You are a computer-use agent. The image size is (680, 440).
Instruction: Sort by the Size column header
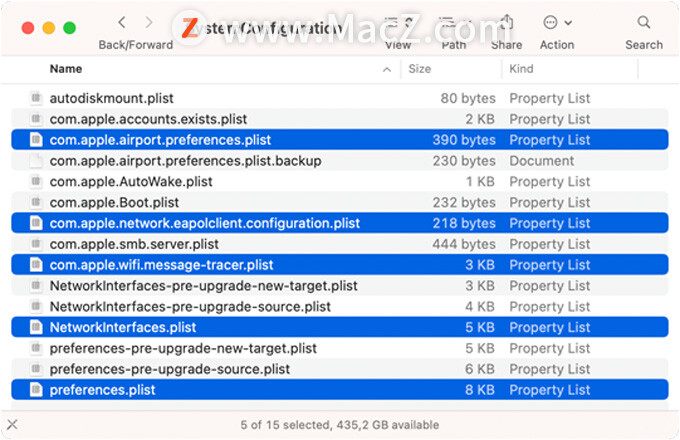click(x=419, y=69)
